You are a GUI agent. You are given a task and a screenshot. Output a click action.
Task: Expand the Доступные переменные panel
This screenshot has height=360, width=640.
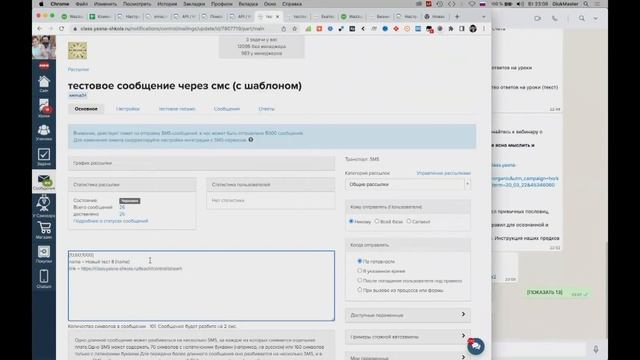coord(408,315)
